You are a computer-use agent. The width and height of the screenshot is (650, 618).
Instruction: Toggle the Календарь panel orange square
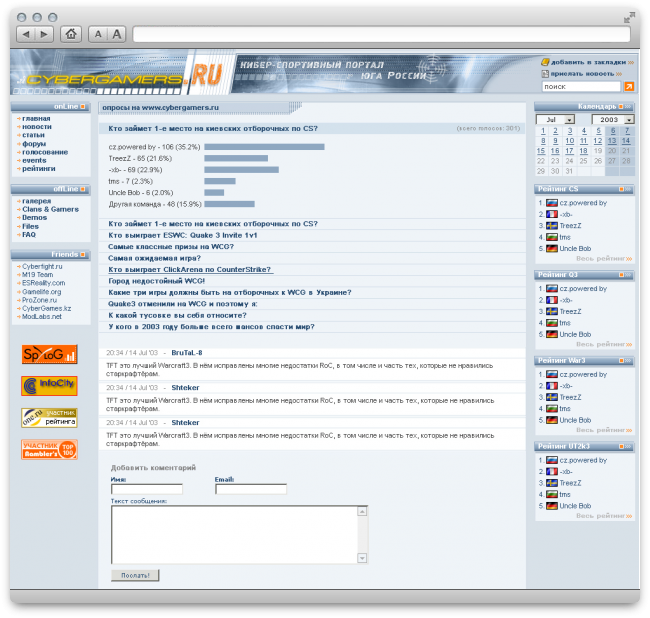coord(621,106)
